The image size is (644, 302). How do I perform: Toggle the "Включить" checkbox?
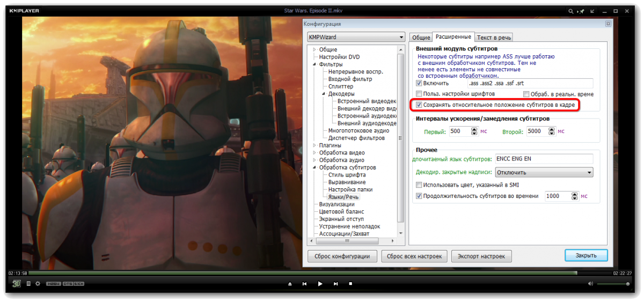click(x=419, y=84)
